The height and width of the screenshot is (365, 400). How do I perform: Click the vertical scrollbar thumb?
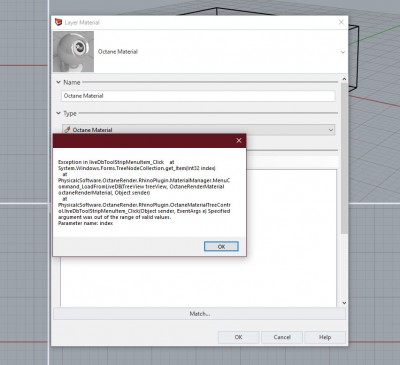pyautogui.click(x=344, y=158)
